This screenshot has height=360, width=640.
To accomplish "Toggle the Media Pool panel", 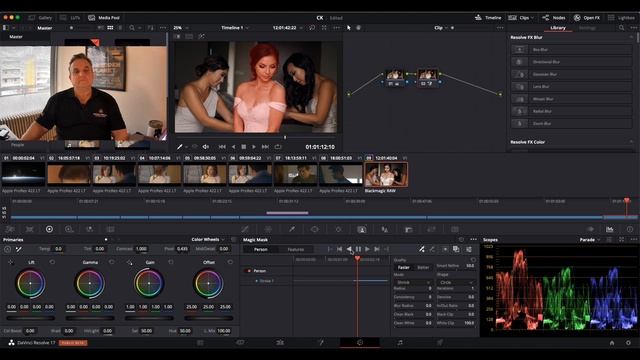I will 104,18.
